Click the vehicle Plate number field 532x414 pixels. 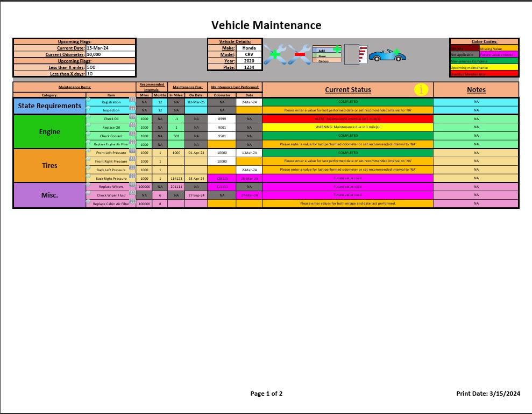[x=249, y=67]
